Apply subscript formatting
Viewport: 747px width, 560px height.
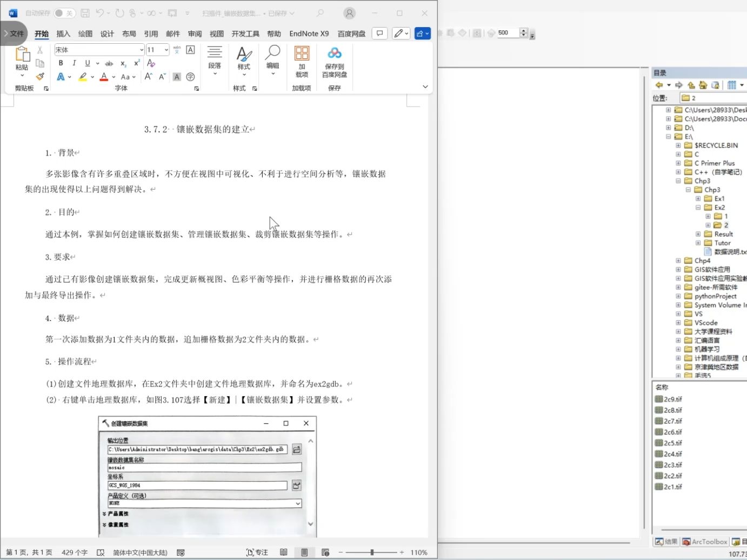tap(123, 63)
